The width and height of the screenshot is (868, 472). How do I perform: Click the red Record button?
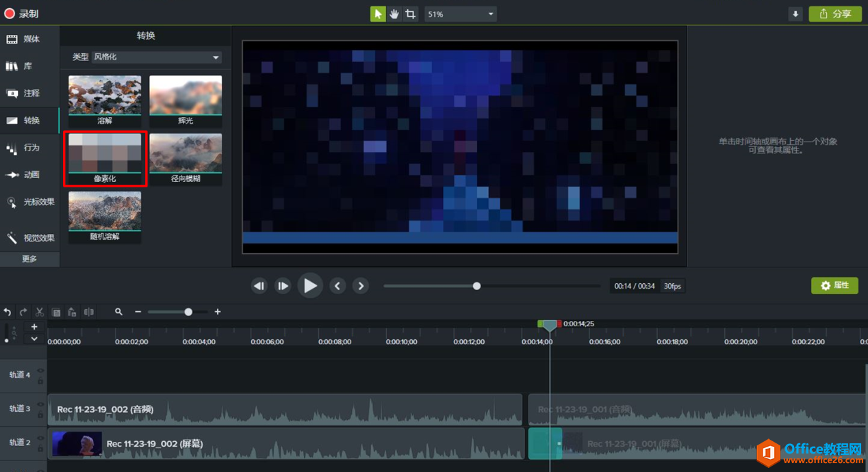pos(10,14)
